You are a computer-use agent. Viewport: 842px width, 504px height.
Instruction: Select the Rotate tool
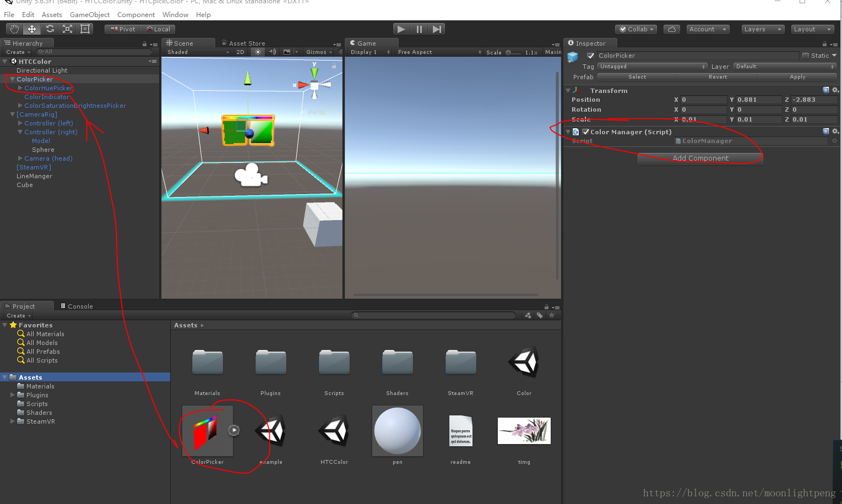pyautogui.click(x=50, y=29)
